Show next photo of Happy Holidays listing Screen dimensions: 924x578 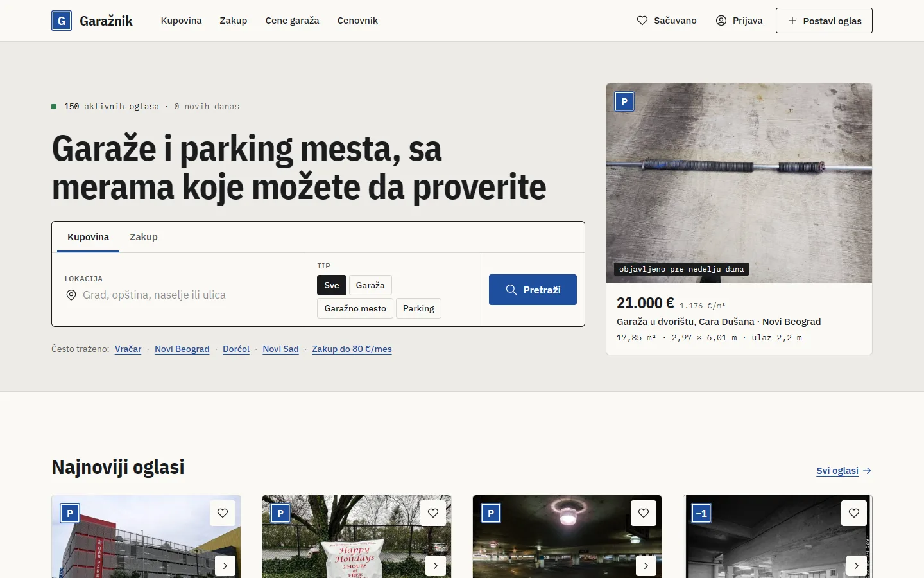tap(436, 566)
